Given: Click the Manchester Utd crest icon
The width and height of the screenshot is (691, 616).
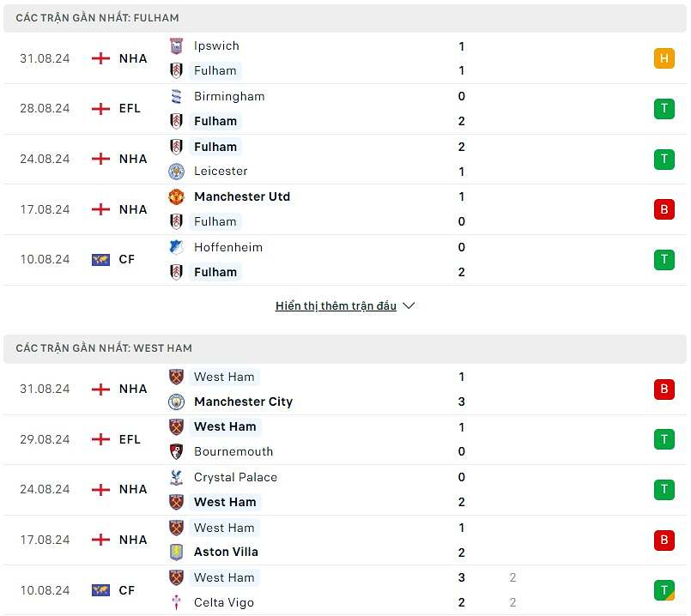Looking at the screenshot, I should [x=176, y=196].
